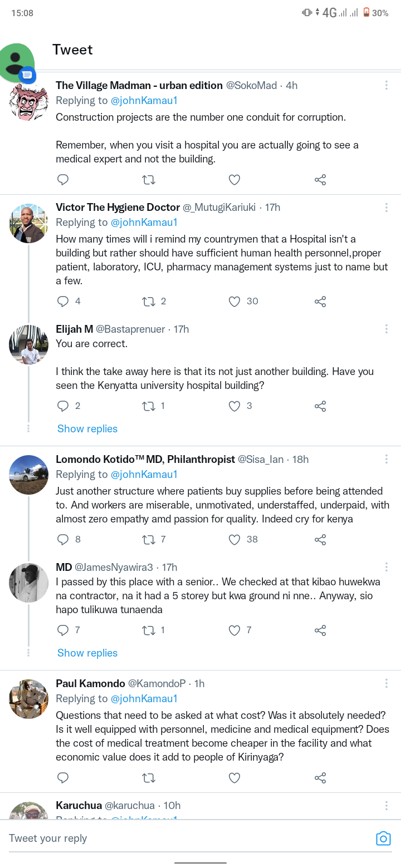
Task: Tap the Tweet your reply field
Action: pyautogui.click(x=184, y=839)
